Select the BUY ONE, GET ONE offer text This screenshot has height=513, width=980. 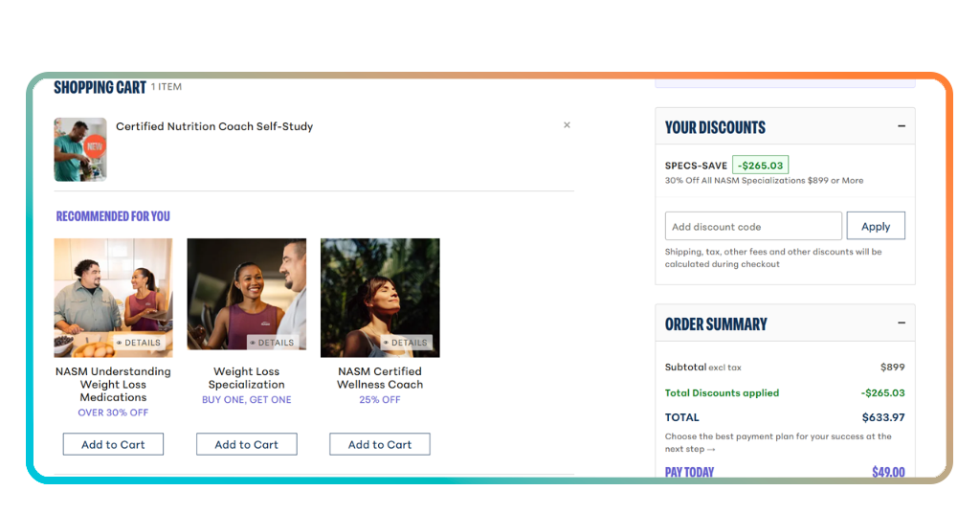point(246,400)
